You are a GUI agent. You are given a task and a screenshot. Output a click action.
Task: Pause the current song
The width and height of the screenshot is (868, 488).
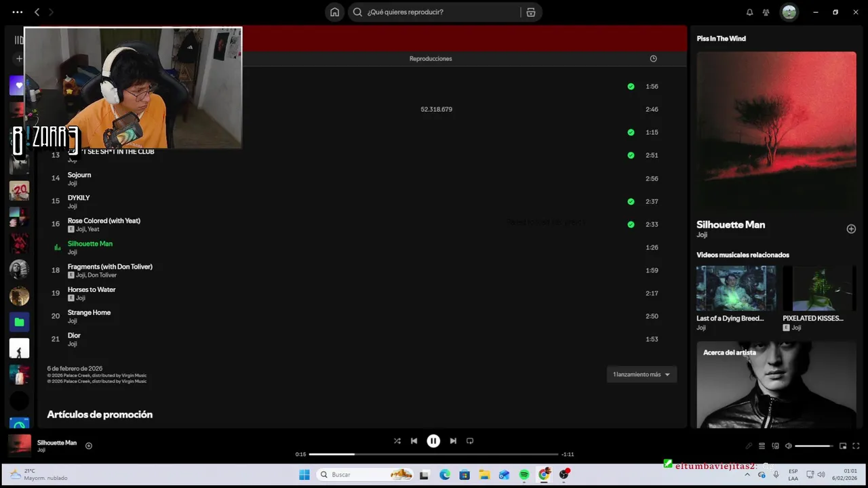pos(433,441)
